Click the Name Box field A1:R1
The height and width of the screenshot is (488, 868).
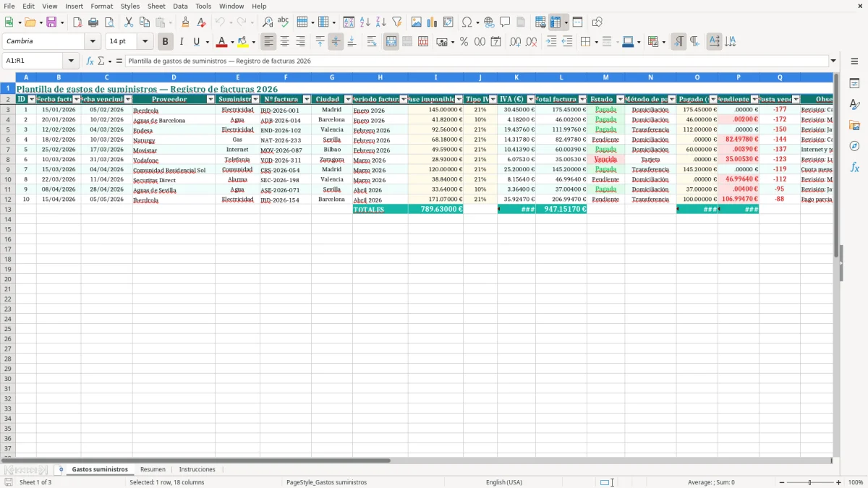(33, 61)
